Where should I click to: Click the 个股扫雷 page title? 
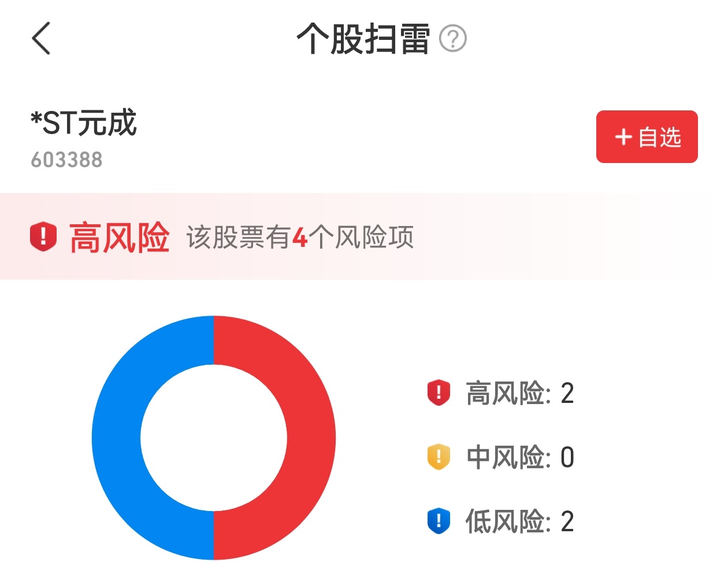tap(363, 39)
